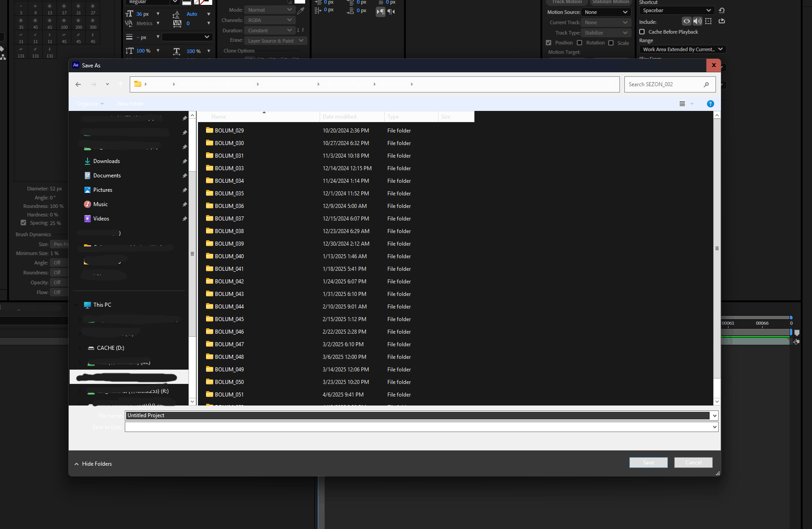Click the kerning icon beside Metrics
This screenshot has height=529, width=812.
coord(129,23)
